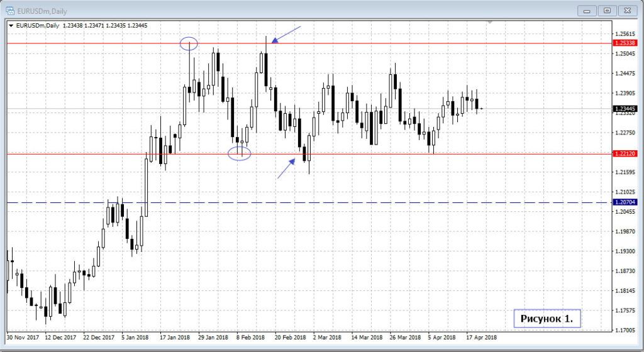This screenshot has width=644, height=352.
Task: Select the blue arrow pointing at upper high
Action: click(287, 35)
